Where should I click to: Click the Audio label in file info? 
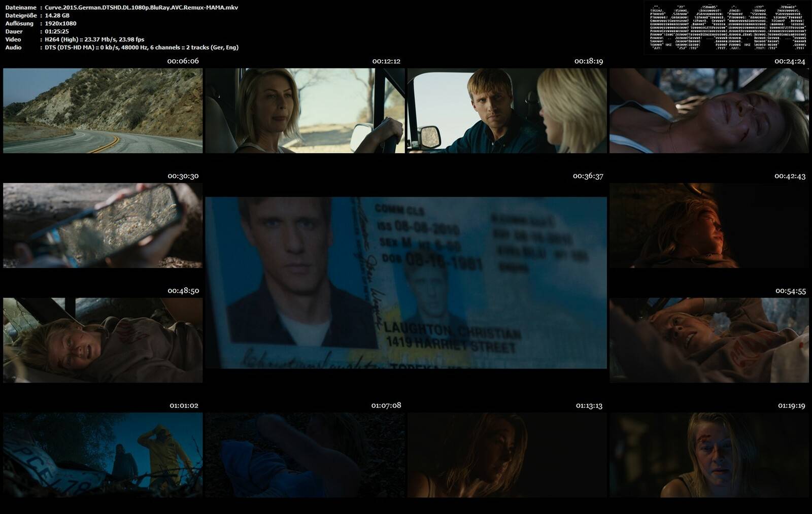click(x=14, y=48)
